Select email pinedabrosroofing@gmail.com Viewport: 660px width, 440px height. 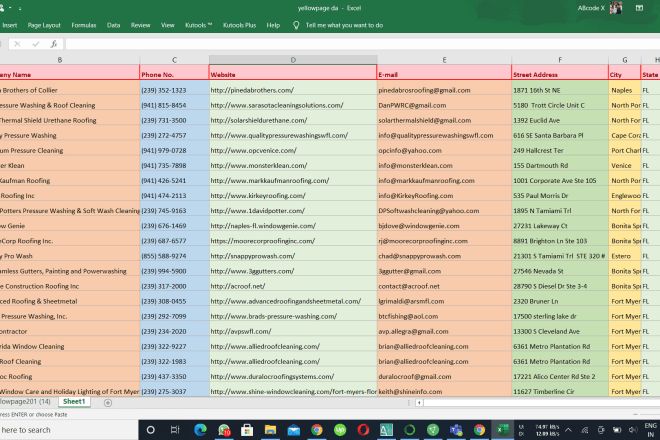tap(444, 90)
